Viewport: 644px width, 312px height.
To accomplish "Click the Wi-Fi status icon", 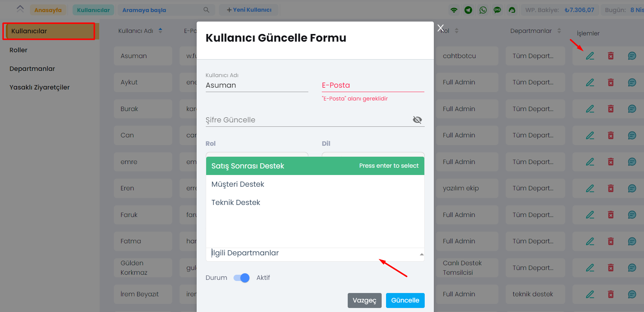I will 454,10.
